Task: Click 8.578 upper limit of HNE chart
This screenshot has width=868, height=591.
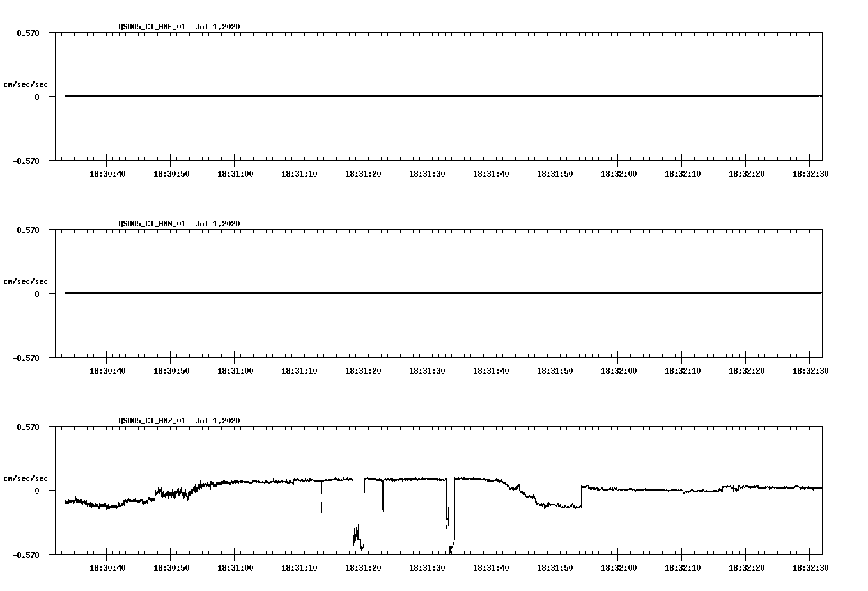Action: point(27,33)
